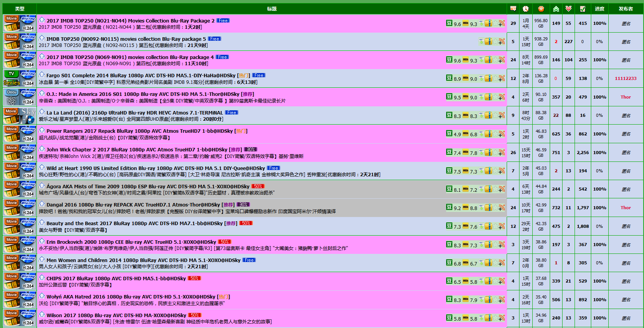Click 50% tag on CHIPS 2017 title
Screen dimensions: 644x328
(194, 278)
